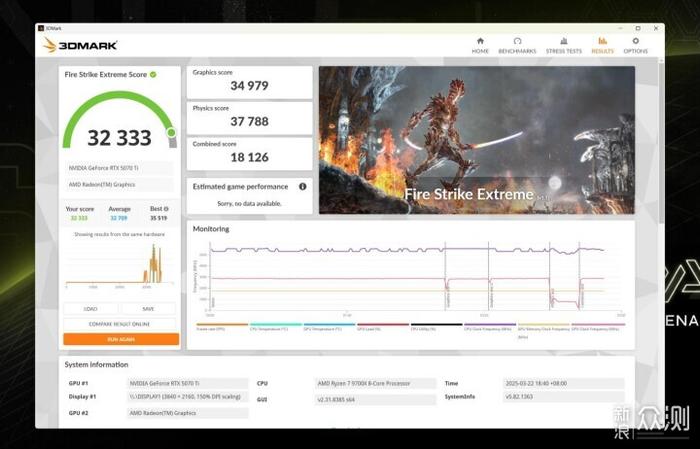Click the info icon beside Estimated game performance

(x=302, y=187)
